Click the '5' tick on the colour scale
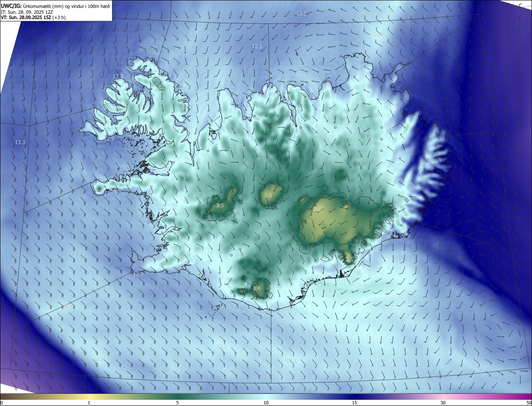Image resolution: width=532 pixels, height=406 pixels. [177, 403]
